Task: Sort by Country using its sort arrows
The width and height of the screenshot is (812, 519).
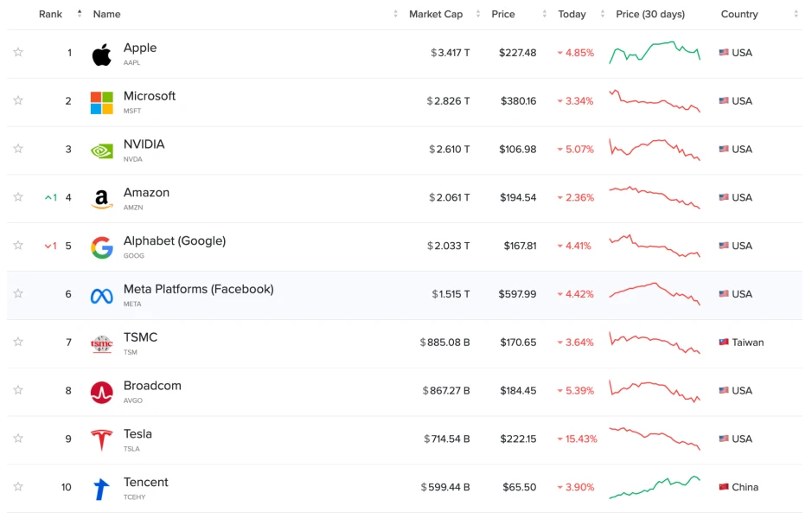Action: coord(796,14)
